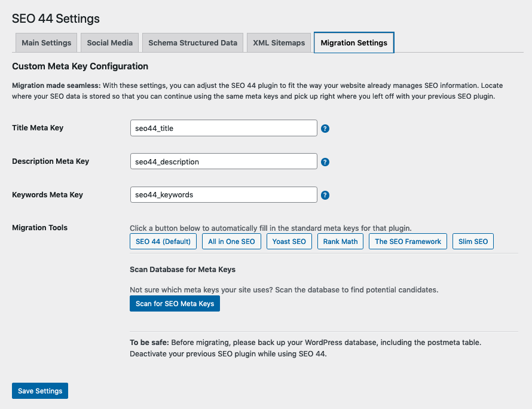Click help icon beside Description Meta Key

325,162
